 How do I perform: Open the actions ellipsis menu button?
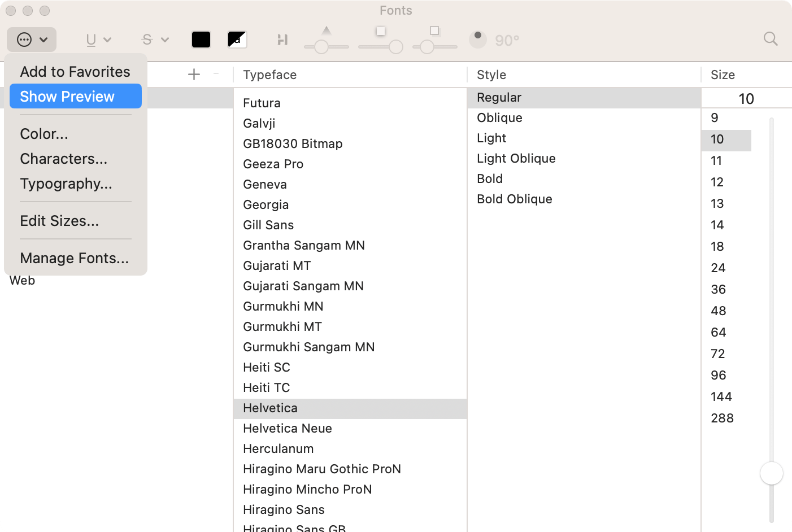point(32,40)
